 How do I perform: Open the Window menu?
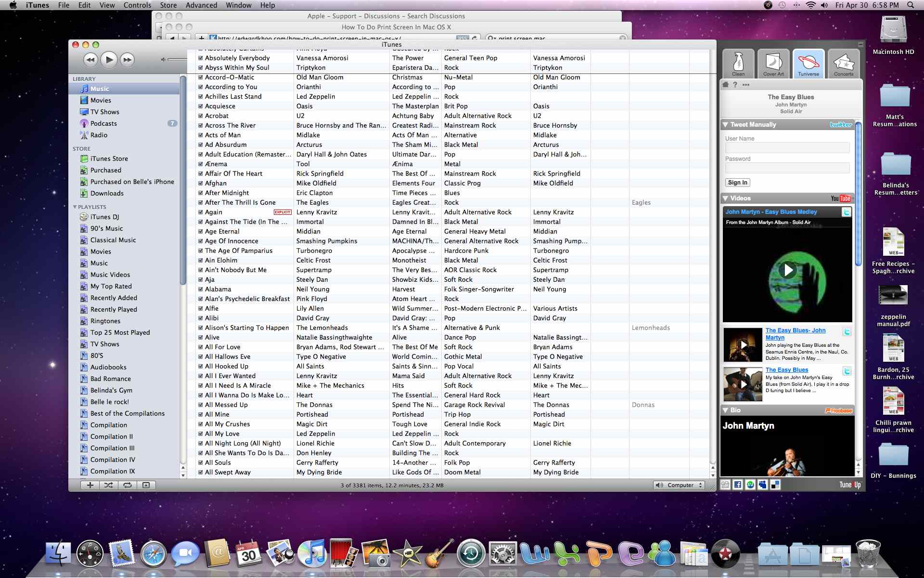coord(239,5)
